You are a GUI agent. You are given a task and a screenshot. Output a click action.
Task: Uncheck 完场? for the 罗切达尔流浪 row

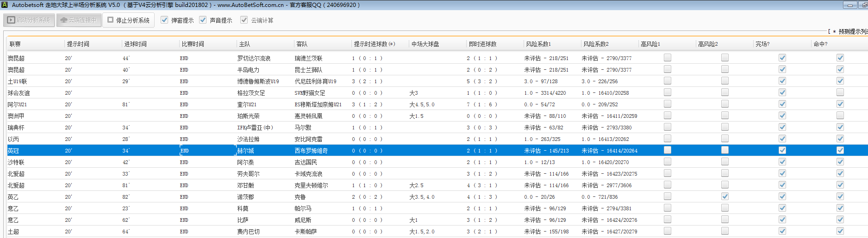point(782,58)
